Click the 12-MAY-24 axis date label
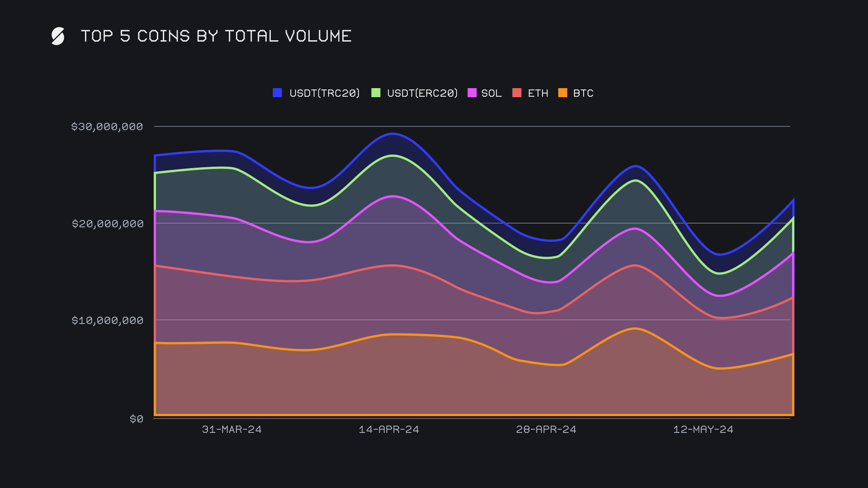This screenshot has width=868, height=488. [x=703, y=429]
